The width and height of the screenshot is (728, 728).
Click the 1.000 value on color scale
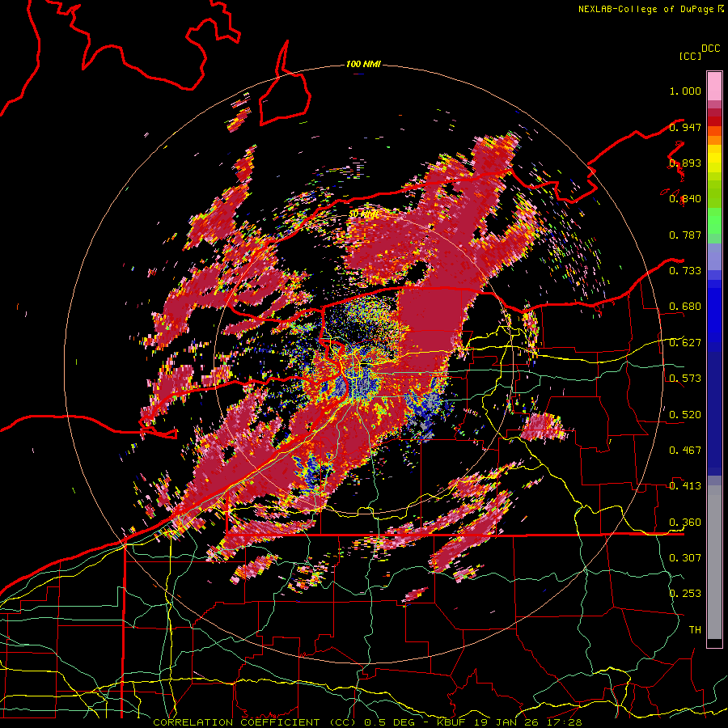tap(685, 91)
